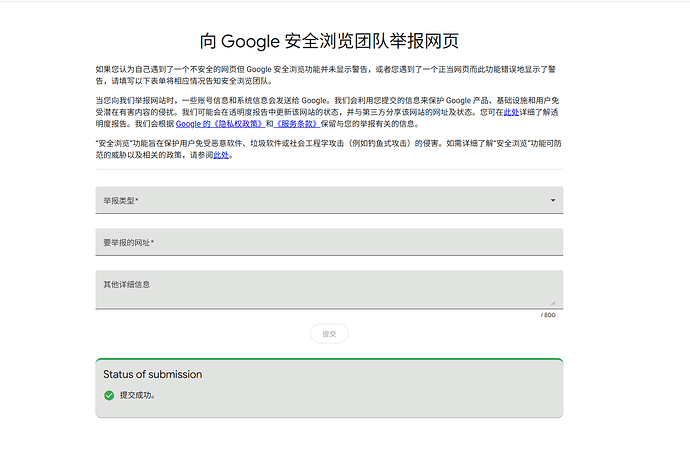This screenshot has height=469, width=690.
Task: Click the Status of submission heading
Action: click(x=153, y=374)
